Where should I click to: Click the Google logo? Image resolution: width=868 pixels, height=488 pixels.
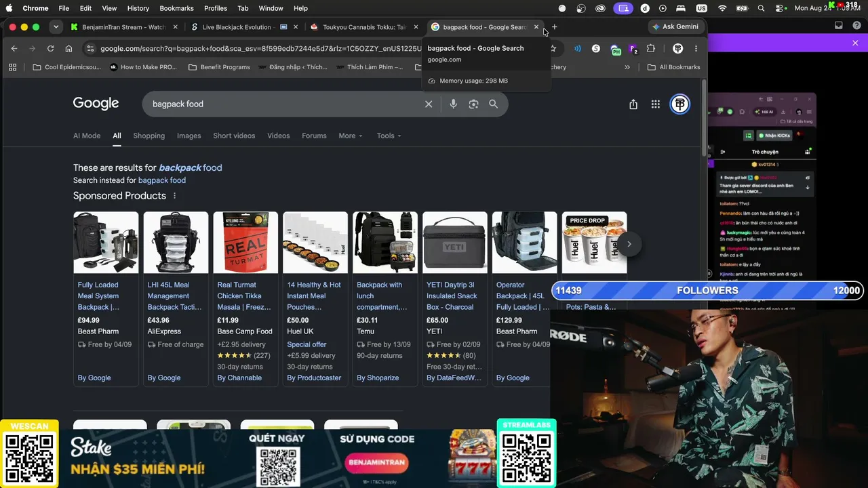pos(96,104)
